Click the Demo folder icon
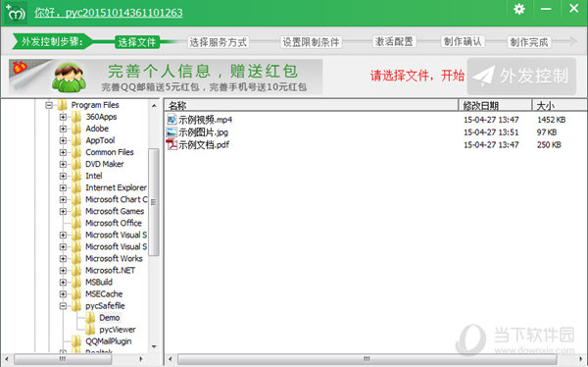This screenshot has width=588, height=367. 90,318
